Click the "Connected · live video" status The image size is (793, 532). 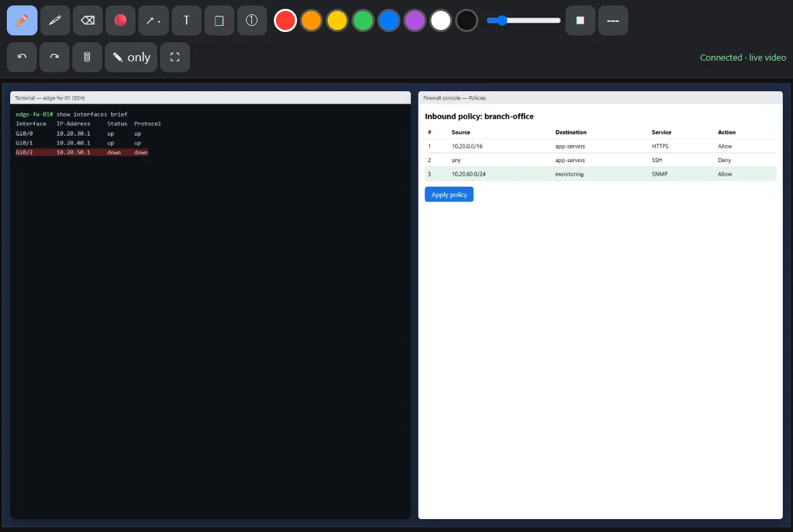[743, 58]
